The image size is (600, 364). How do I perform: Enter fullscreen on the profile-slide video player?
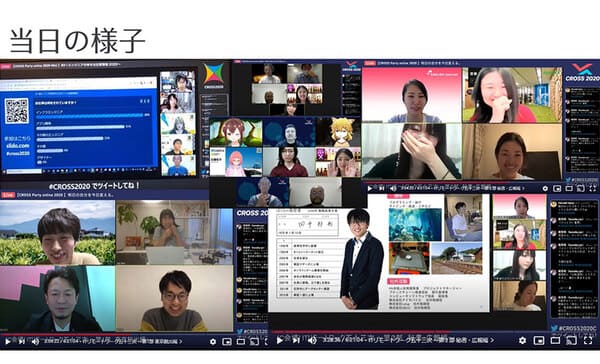(x=588, y=340)
